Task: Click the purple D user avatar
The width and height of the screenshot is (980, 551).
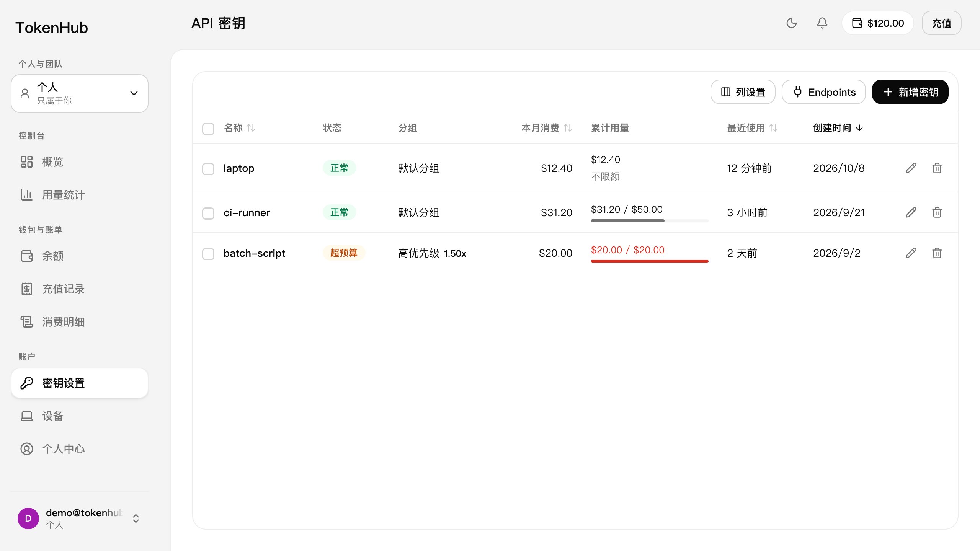Action: 28,518
